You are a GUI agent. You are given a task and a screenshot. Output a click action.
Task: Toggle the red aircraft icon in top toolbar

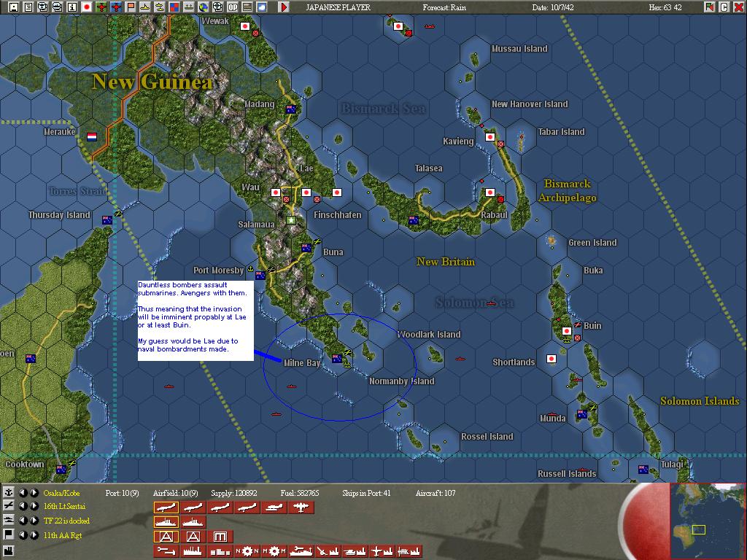(x=101, y=7)
